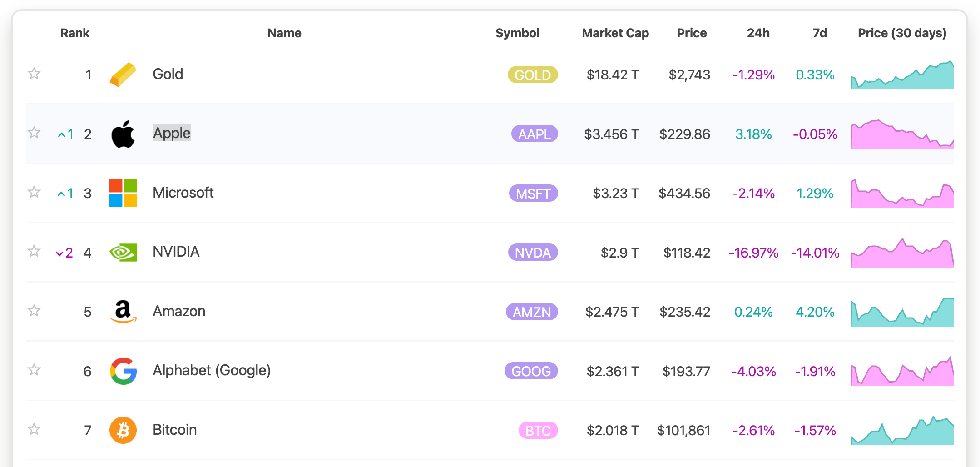
Task: Click the GOOG symbol badge
Action: (531, 371)
